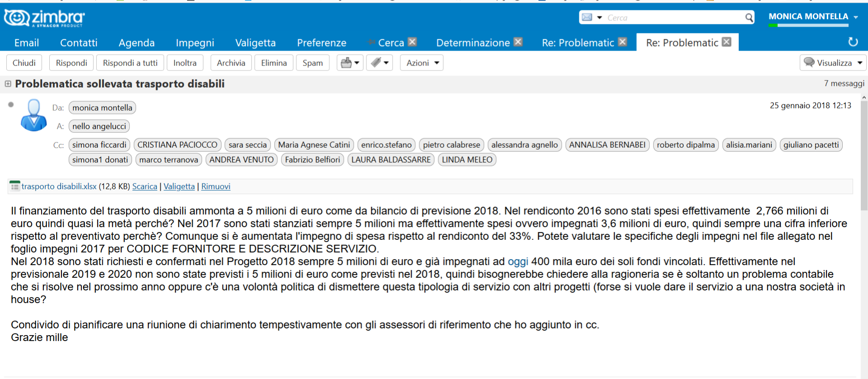Screen dimensions: 868x379
Task: Click the LAURA BALDASSARRE Cc bubble
Action: (391, 159)
